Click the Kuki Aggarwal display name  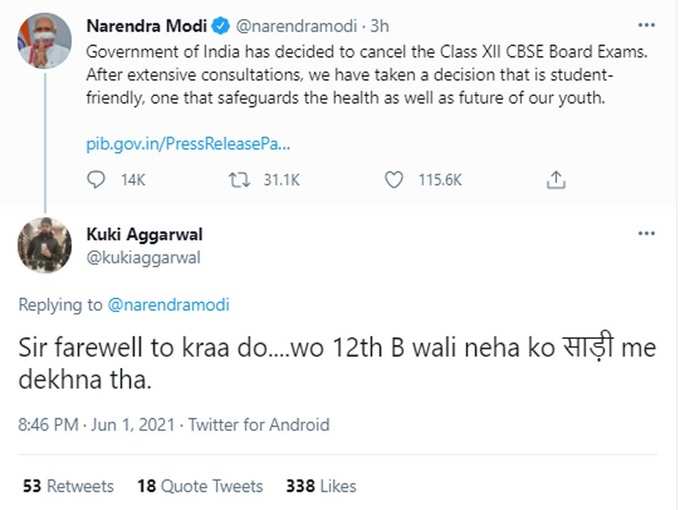[x=146, y=234]
